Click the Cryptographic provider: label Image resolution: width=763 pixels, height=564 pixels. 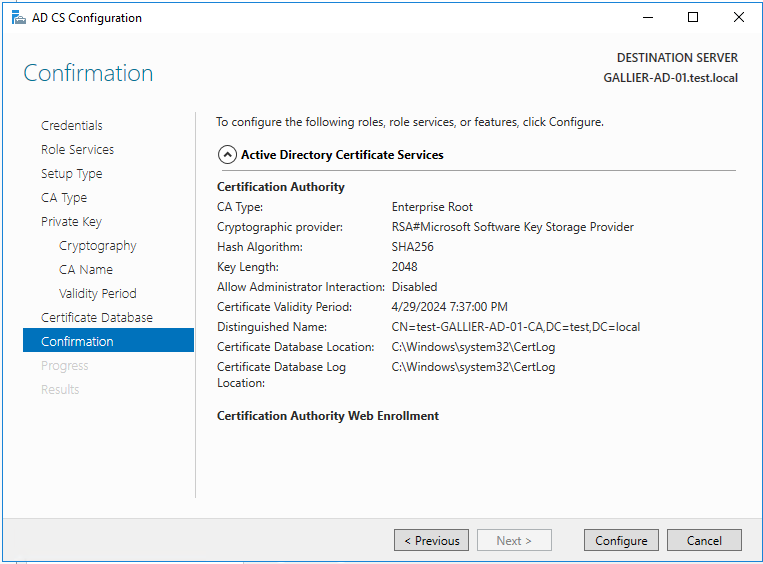(x=280, y=227)
